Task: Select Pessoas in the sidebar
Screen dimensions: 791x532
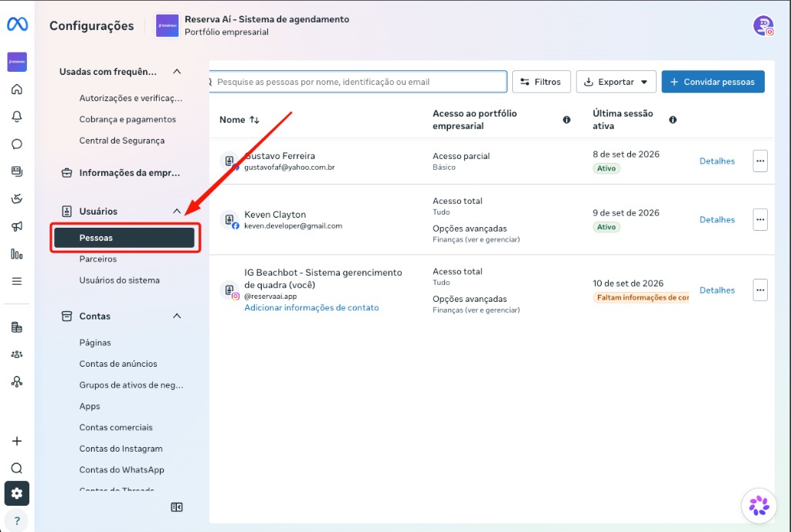Action: tap(124, 238)
